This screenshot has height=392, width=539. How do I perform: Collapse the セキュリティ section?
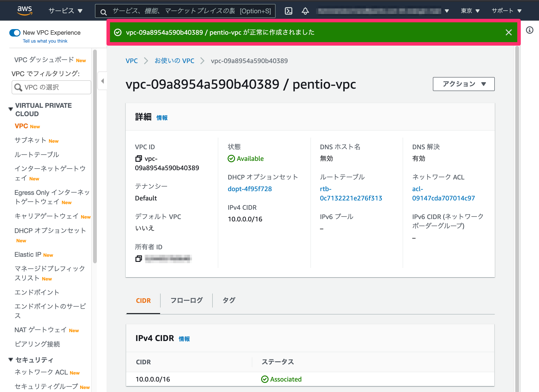click(11, 359)
